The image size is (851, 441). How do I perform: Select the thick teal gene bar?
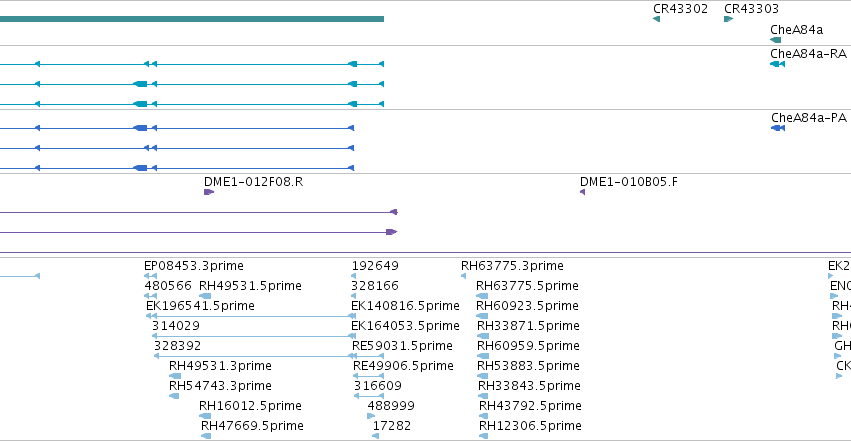(192, 19)
